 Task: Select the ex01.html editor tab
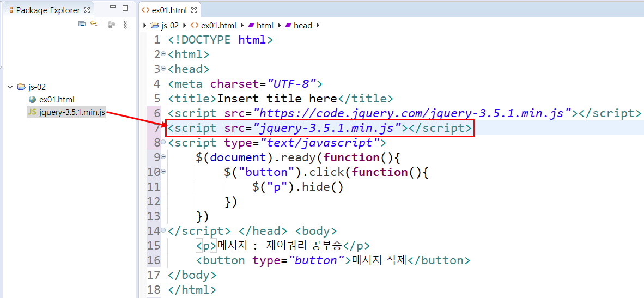[169, 9]
